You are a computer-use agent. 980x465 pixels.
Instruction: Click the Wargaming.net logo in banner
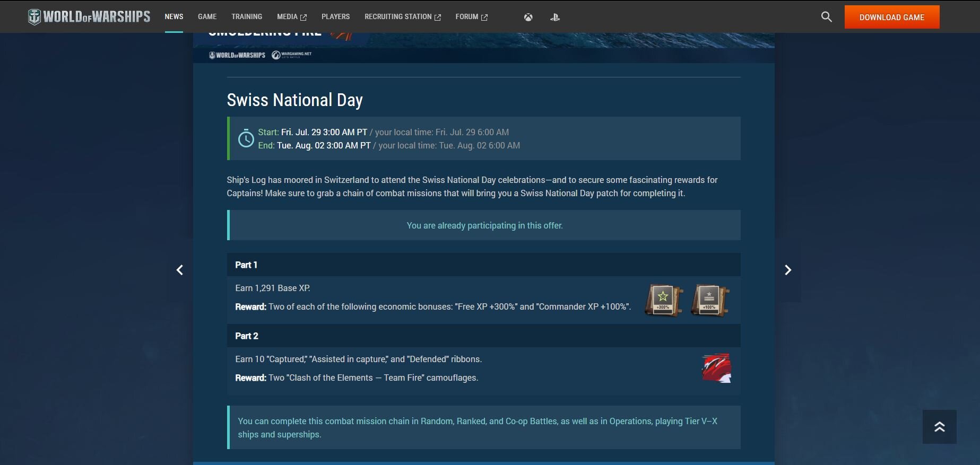coord(292,55)
